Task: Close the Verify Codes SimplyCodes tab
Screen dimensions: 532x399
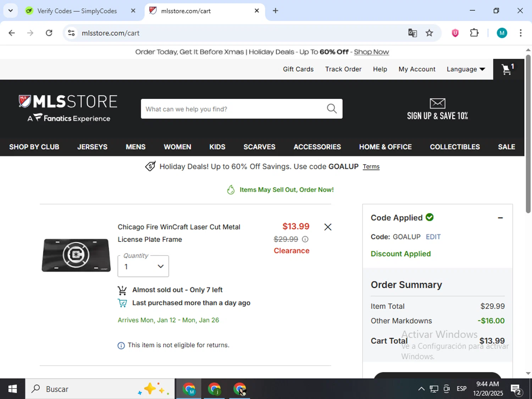Action: (x=133, y=11)
